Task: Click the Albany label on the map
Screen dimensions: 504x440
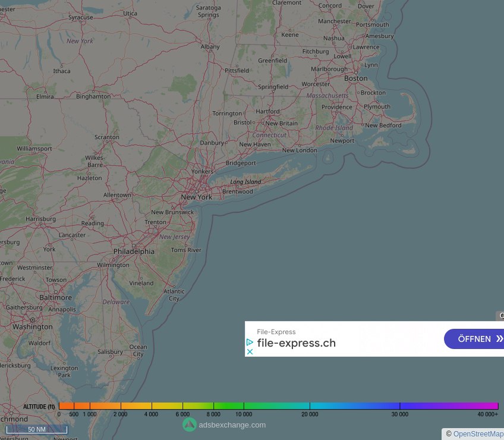Action: (210, 46)
